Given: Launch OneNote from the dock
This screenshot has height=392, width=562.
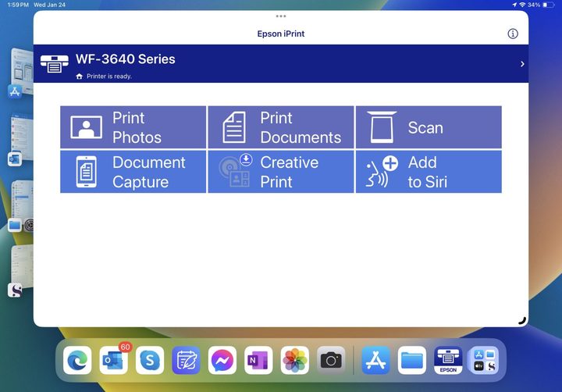Looking at the screenshot, I should (258, 360).
